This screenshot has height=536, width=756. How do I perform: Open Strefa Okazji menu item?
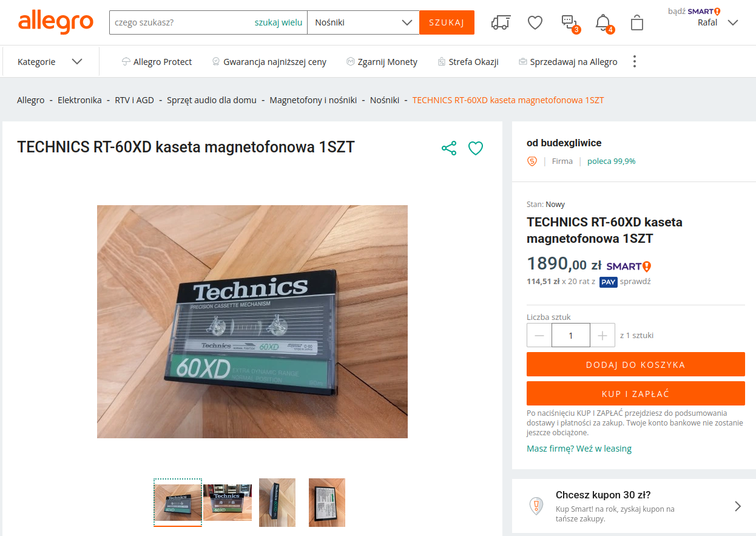pyautogui.click(x=468, y=61)
